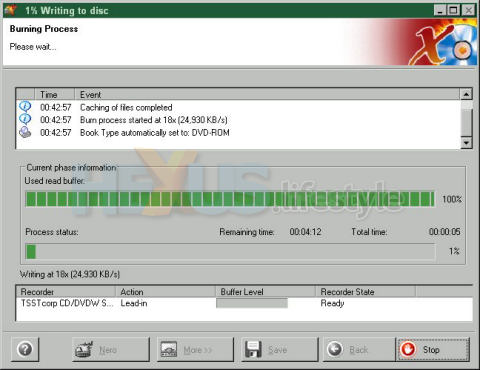The width and height of the screenshot is (480, 370).
Task: Select the 'Caching of files completed' event row
Action: 238,107
